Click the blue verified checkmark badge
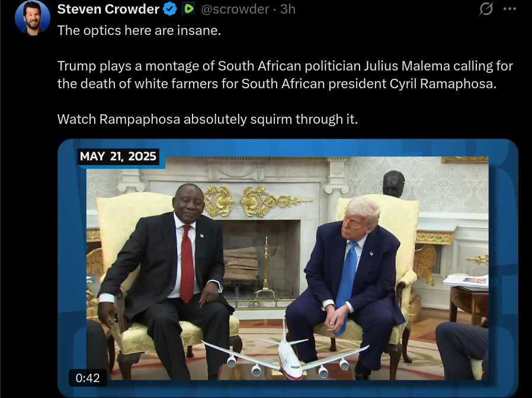 point(169,9)
